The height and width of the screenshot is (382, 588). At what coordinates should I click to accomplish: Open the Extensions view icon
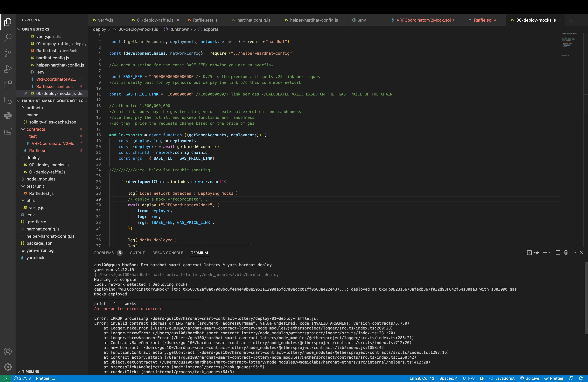pos(8,84)
